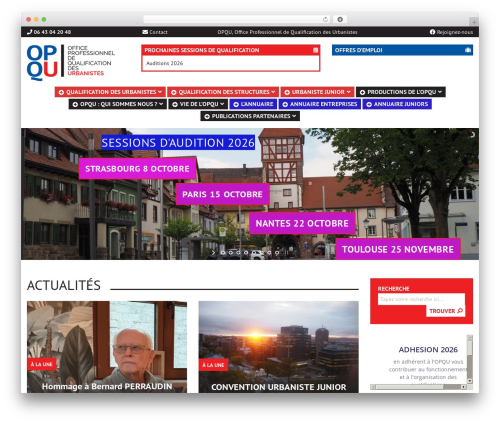Click the Nantes 22 Octobre banner label
The image size is (500, 423).
click(302, 223)
